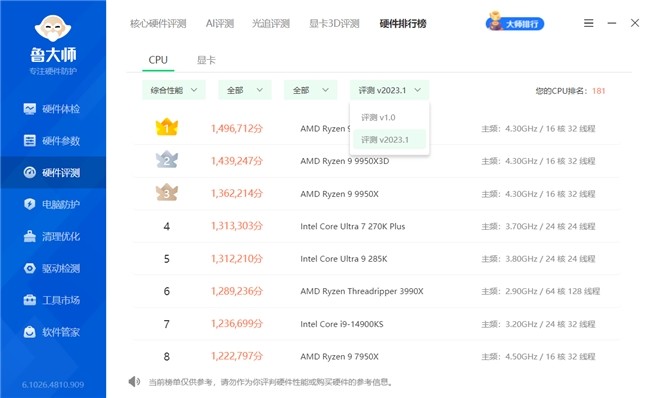Click score 1,236,699分
Screen dimensions: 650x398
(x=237, y=324)
